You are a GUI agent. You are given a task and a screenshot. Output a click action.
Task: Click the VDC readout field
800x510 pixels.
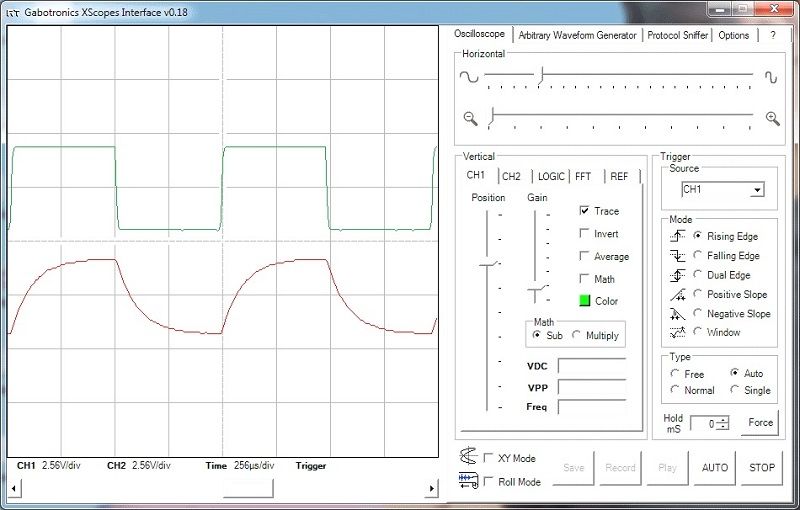point(592,366)
